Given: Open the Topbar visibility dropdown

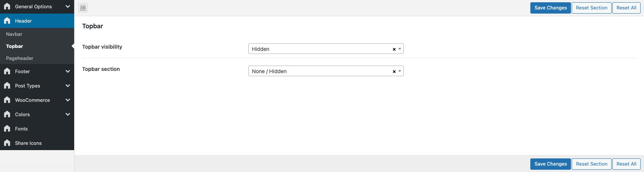Looking at the screenshot, I should pos(320,49).
